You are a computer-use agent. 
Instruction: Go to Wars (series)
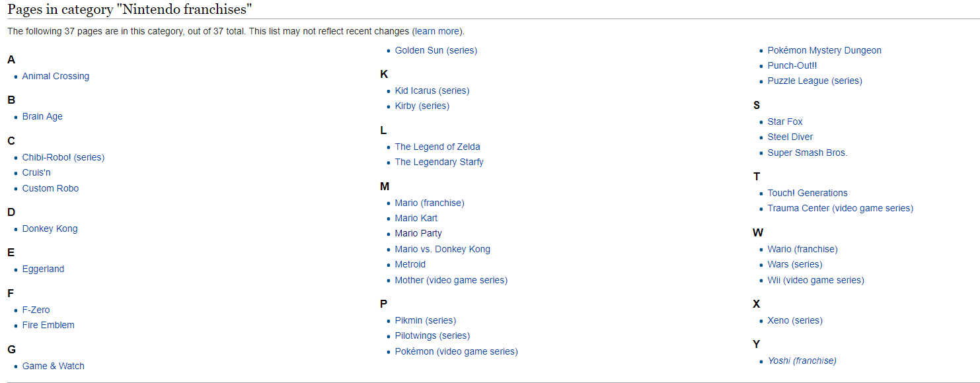tap(795, 264)
